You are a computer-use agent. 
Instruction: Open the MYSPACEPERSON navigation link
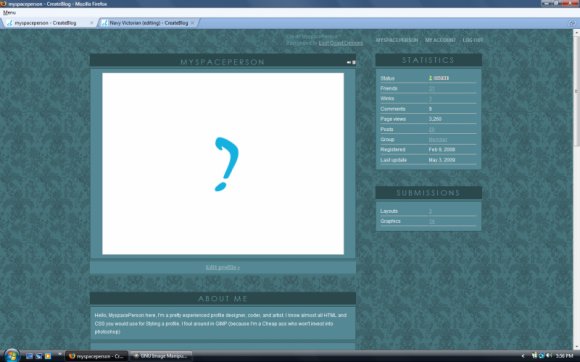coord(397,40)
